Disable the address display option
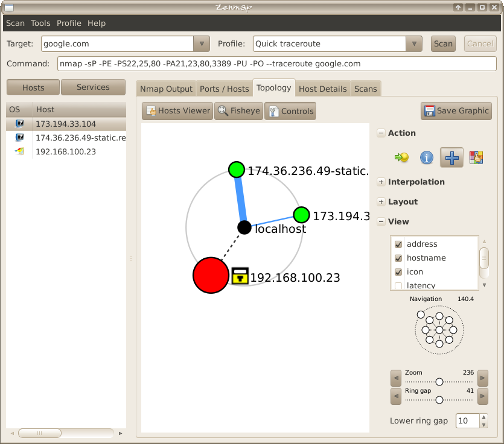 click(x=399, y=244)
